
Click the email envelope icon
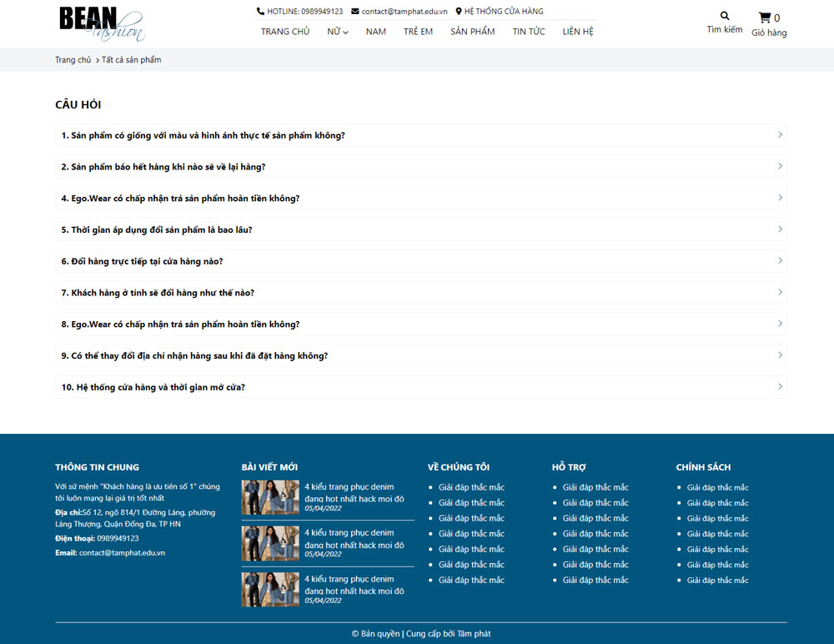click(355, 12)
